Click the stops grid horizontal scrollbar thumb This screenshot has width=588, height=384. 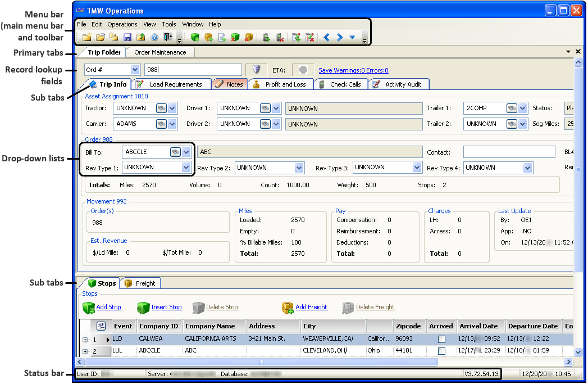261,362
